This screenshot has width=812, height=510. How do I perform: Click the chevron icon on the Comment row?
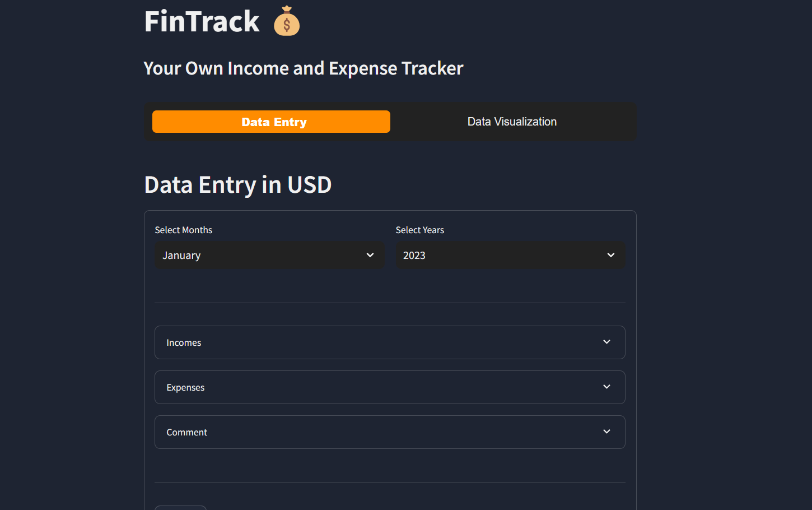(x=606, y=432)
